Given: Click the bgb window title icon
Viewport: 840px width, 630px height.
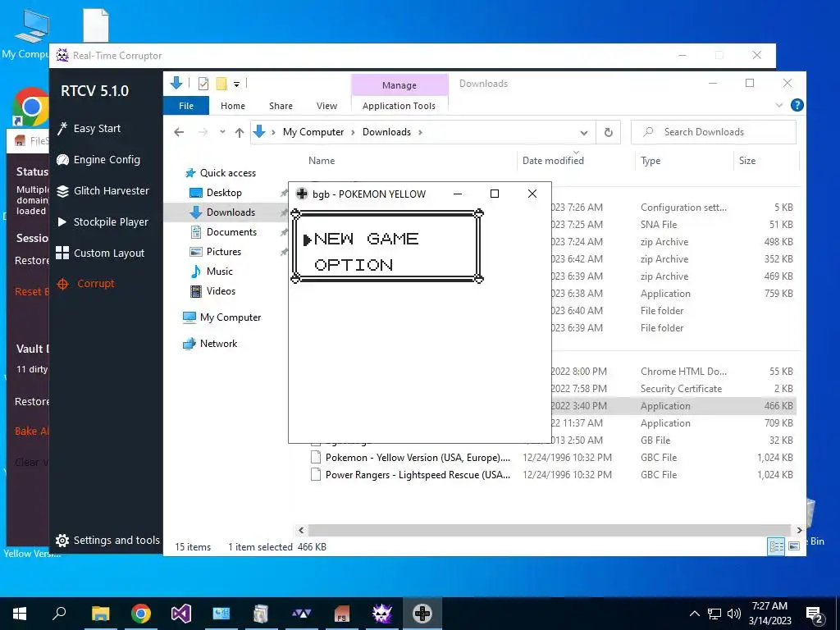Looking at the screenshot, I should (x=302, y=194).
